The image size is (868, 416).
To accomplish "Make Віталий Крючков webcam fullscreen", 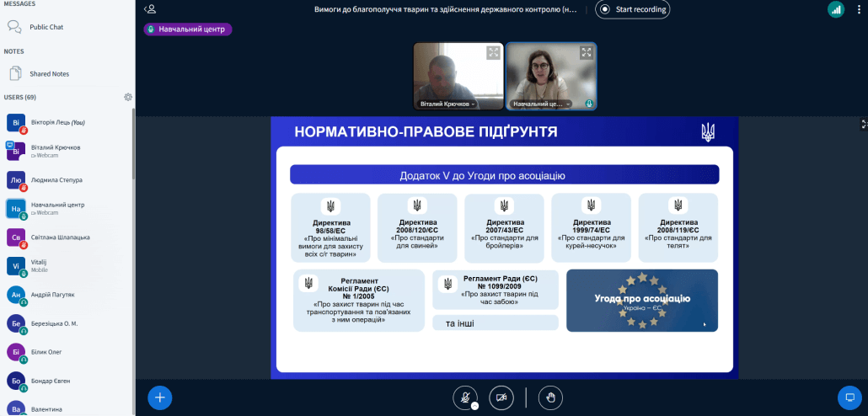I will point(493,52).
